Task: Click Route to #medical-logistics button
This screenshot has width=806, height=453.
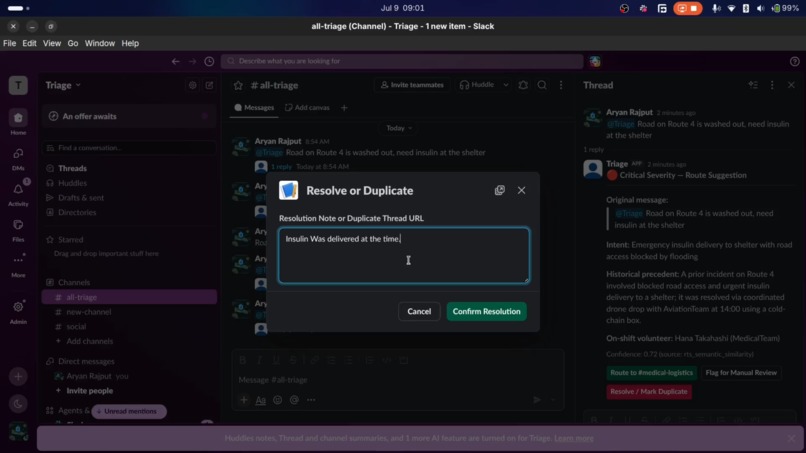Action: pyautogui.click(x=651, y=372)
